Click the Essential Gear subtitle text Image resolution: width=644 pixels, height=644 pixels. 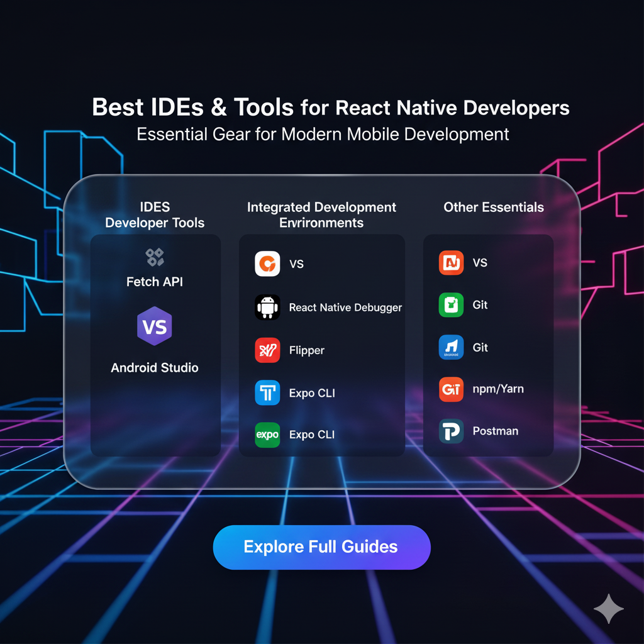(x=321, y=134)
